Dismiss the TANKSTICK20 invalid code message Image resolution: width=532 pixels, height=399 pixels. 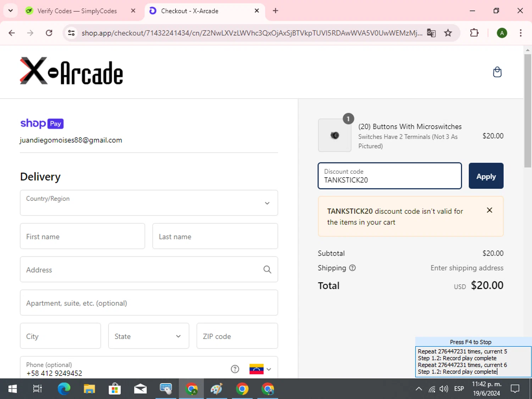tap(489, 210)
